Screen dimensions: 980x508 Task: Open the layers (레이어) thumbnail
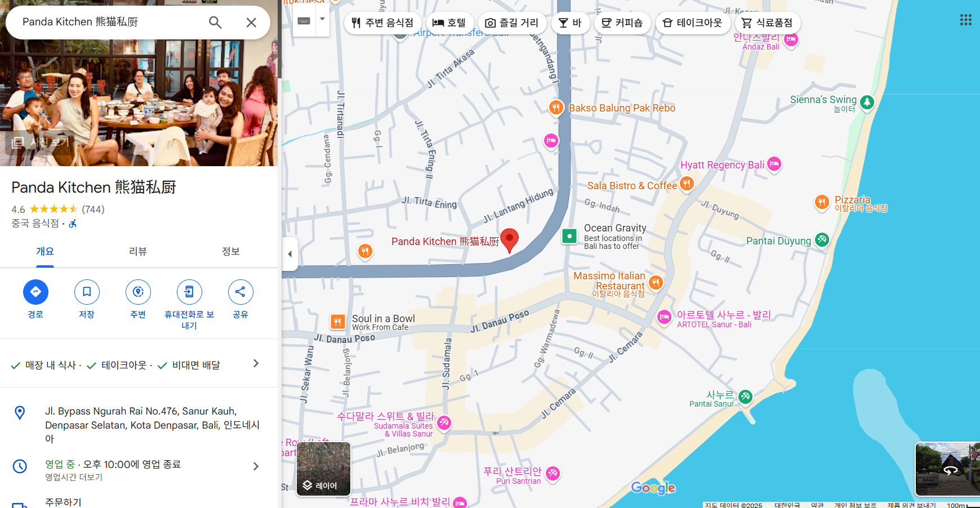(x=323, y=469)
